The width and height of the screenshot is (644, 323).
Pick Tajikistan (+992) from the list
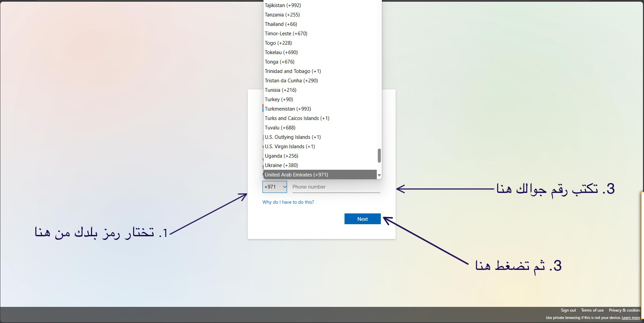click(x=283, y=5)
